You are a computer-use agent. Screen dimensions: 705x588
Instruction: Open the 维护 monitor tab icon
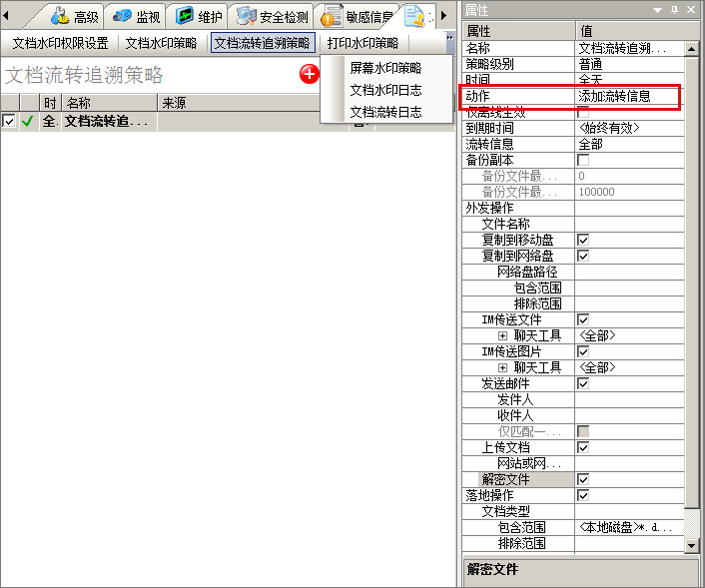(x=184, y=16)
